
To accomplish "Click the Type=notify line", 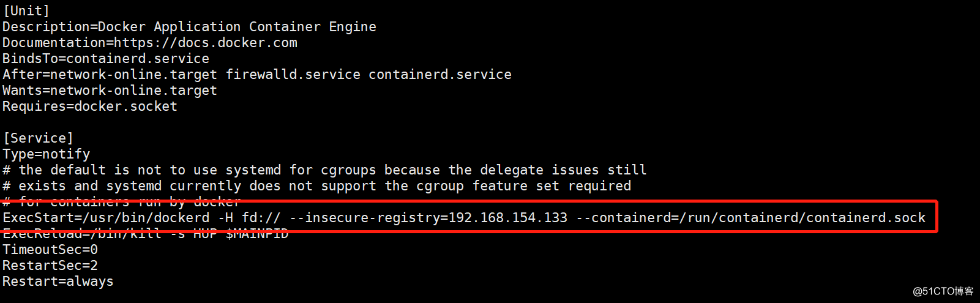I will point(46,154).
